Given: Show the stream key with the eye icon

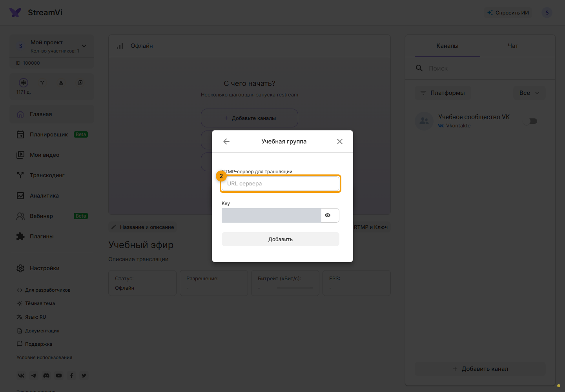Looking at the screenshot, I should (328, 215).
